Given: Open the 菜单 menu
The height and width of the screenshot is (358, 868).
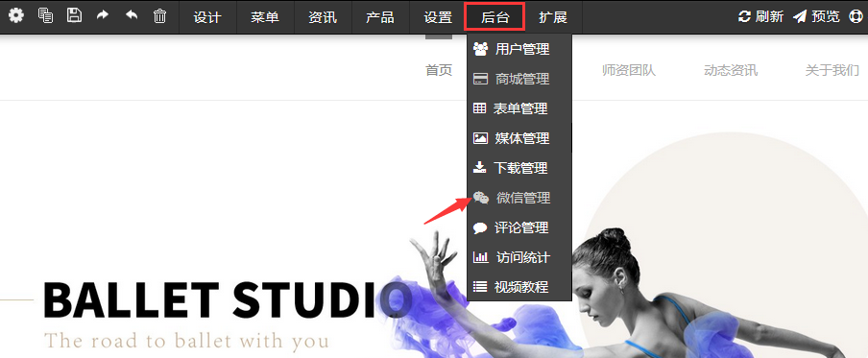Looking at the screenshot, I should 265,17.
